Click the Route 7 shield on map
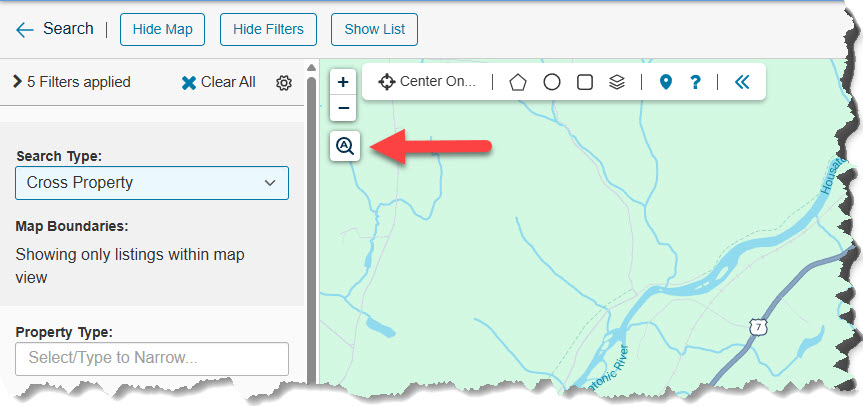This screenshot has width=863, height=406. click(x=759, y=328)
